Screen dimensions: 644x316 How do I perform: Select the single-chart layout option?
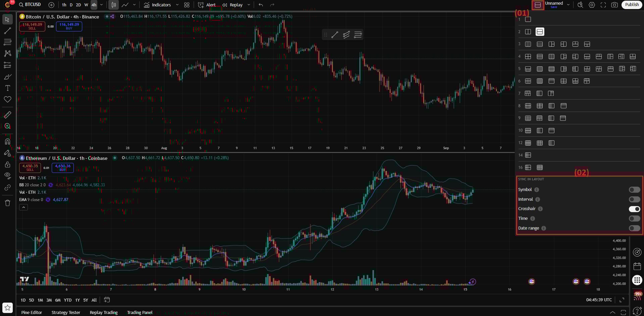(x=528, y=19)
